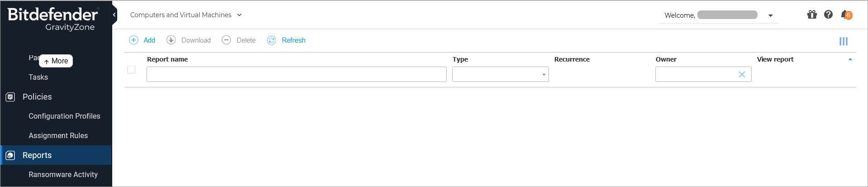Open Configuration Profiles in the sidebar
The width and height of the screenshot is (868, 187).
(x=64, y=116)
